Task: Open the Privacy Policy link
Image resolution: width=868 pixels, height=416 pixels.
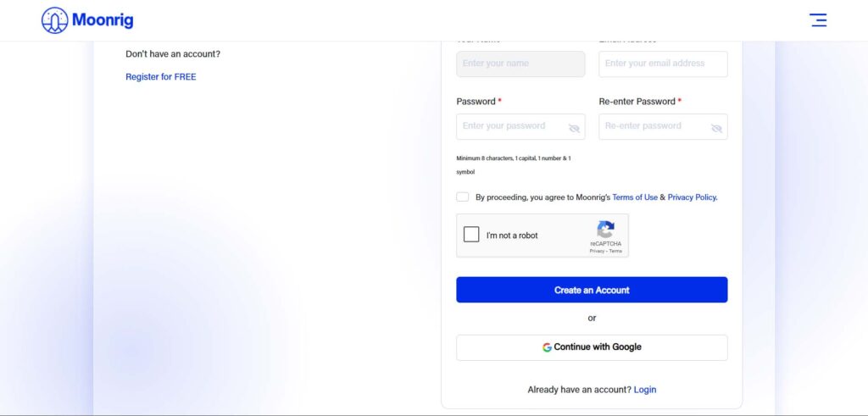Action: click(x=693, y=197)
